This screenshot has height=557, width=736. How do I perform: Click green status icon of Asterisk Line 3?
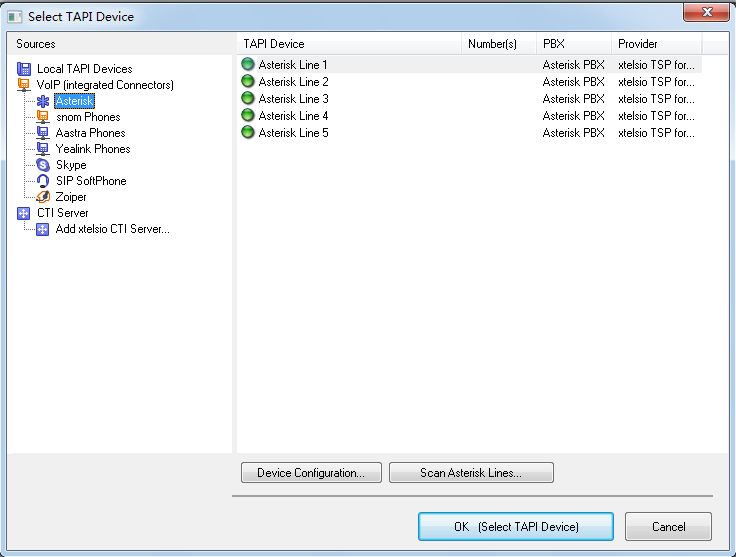[x=248, y=99]
